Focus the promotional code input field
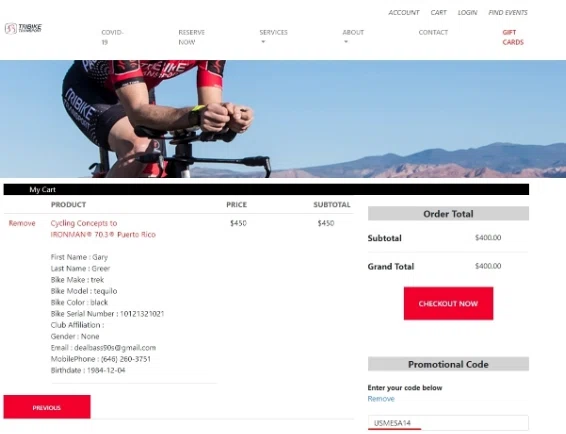Image resolution: width=566 pixels, height=434 pixels. click(448, 423)
